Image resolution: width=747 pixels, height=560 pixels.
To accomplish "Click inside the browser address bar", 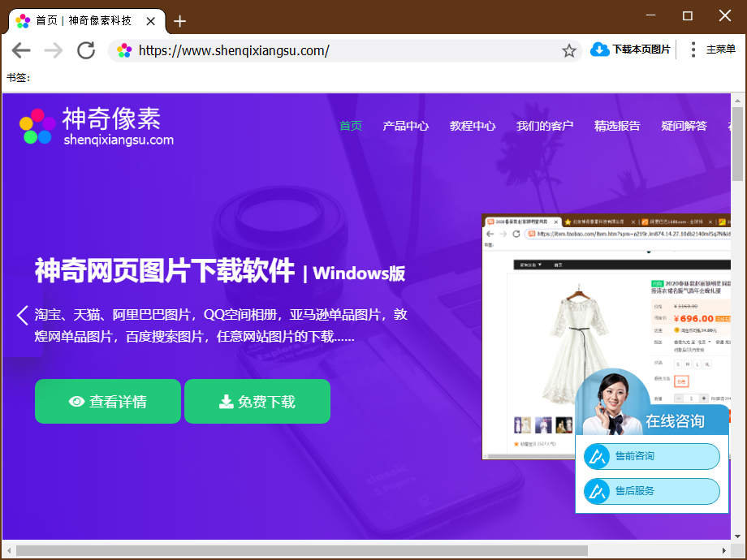I will coord(325,50).
